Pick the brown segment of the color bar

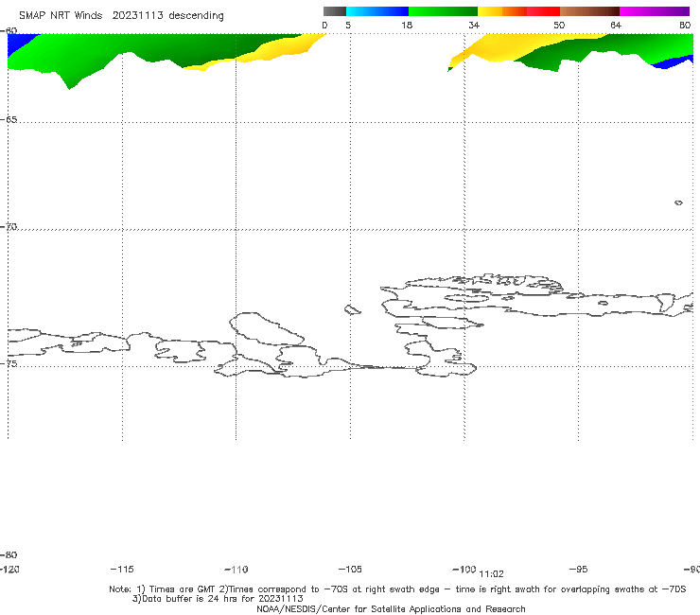click(x=589, y=11)
